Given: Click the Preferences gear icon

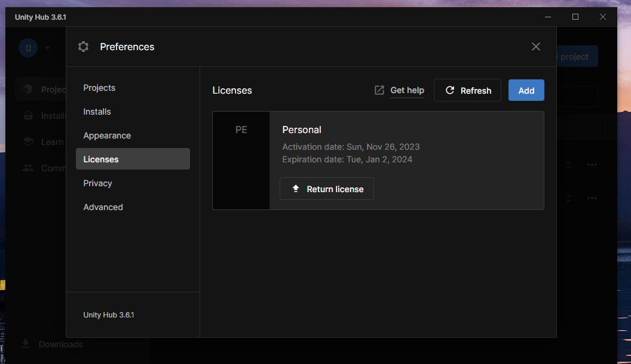Looking at the screenshot, I should click(x=83, y=47).
